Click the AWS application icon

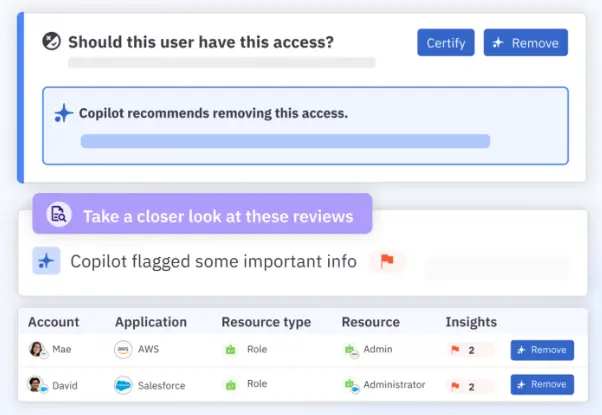click(123, 350)
